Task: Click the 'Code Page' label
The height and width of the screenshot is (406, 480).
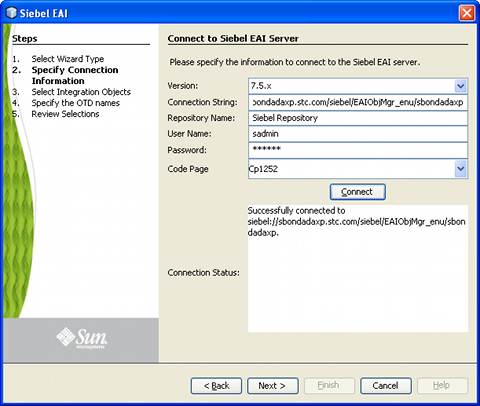Action: [x=188, y=169]
